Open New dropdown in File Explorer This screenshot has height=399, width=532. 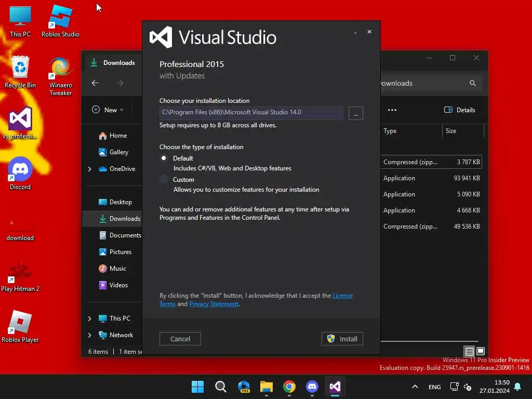pos(108,110)
